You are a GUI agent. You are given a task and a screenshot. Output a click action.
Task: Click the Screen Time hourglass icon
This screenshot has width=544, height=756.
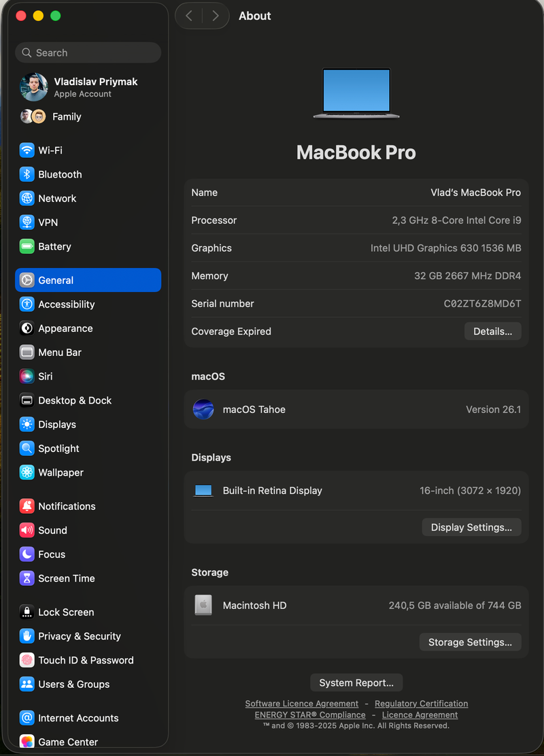click(x=27, y=578)
